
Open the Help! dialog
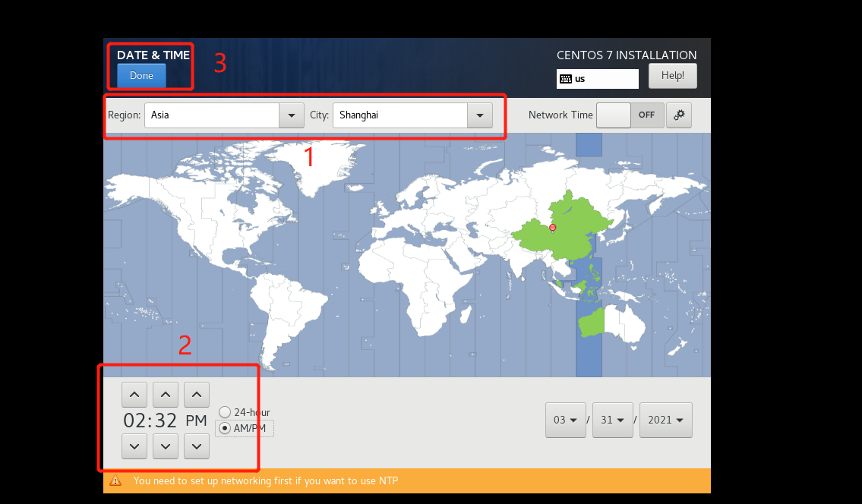point(672,76)
